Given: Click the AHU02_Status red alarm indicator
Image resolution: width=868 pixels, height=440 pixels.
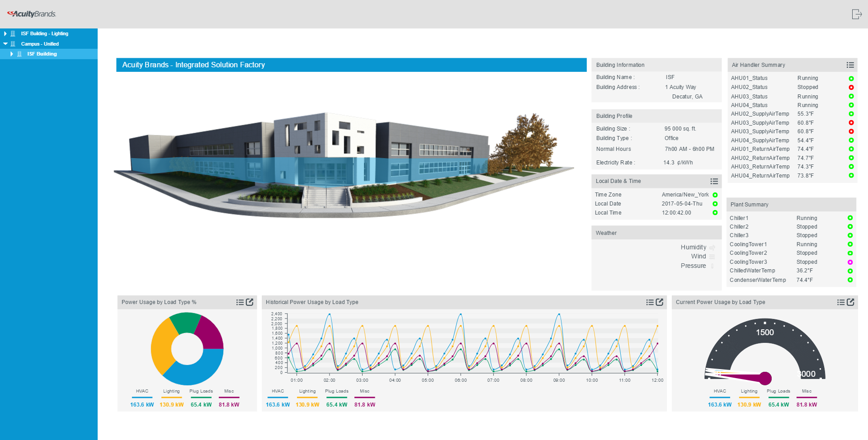Looking at the screenshot, I should [851, 87].
